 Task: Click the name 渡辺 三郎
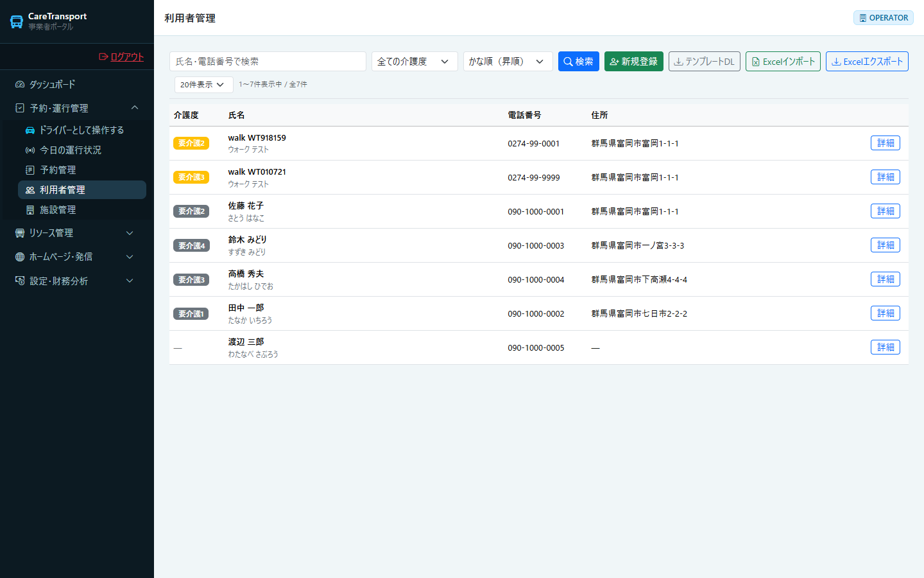246,342
